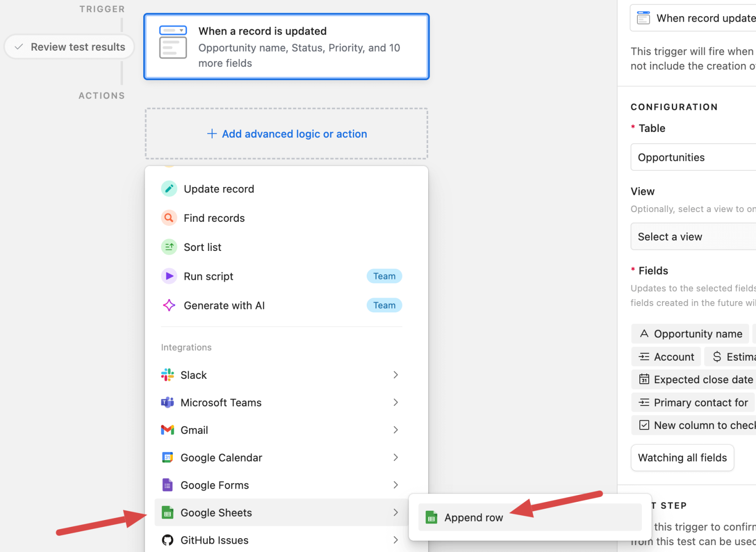Image resolution: width=756 pixels, height=552 pixels.
Task: Click the Review test results button
Action: (69, 47)
